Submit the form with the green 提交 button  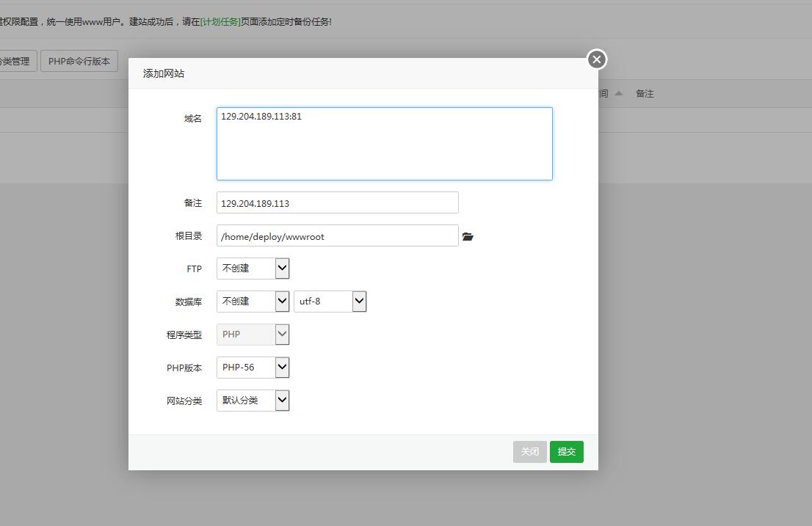point(566,452)
